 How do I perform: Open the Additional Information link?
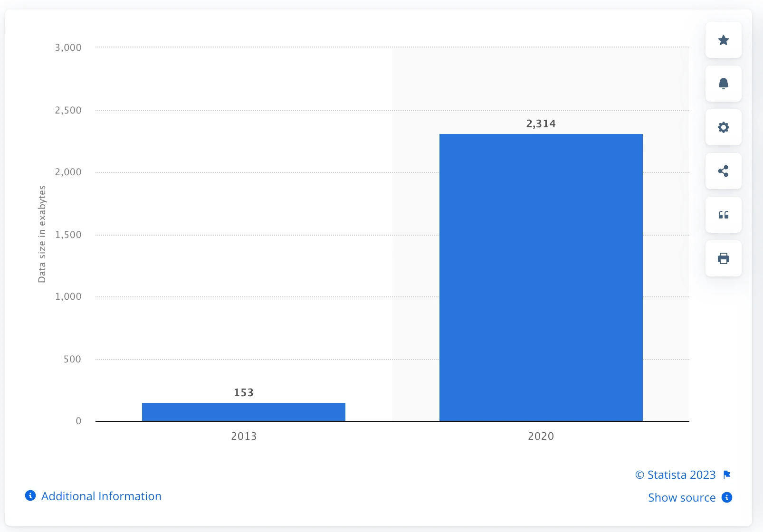[101, 496]
